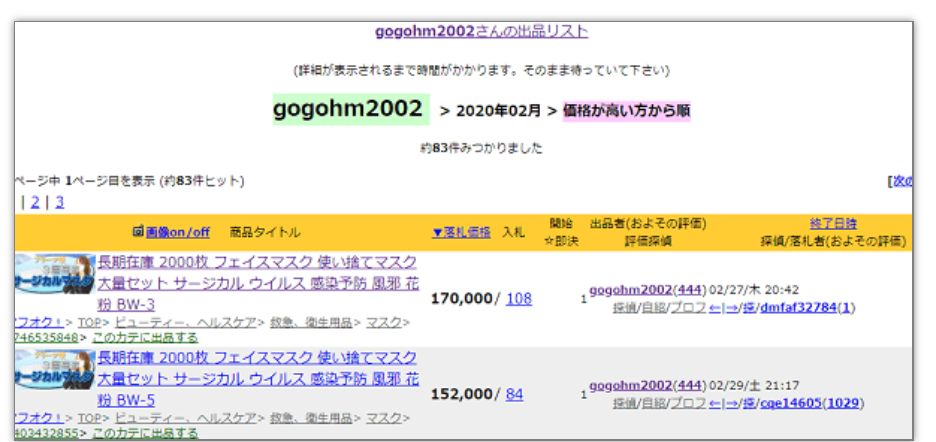
Task: Click 救急、衛生用品 breadcrumb under BW-5 listing
Action: tap(310, 418)
